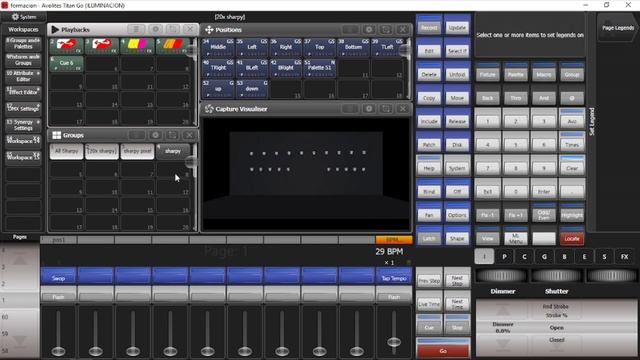
Task: Open Groups window context menu icon
Action: coord(136,135)
